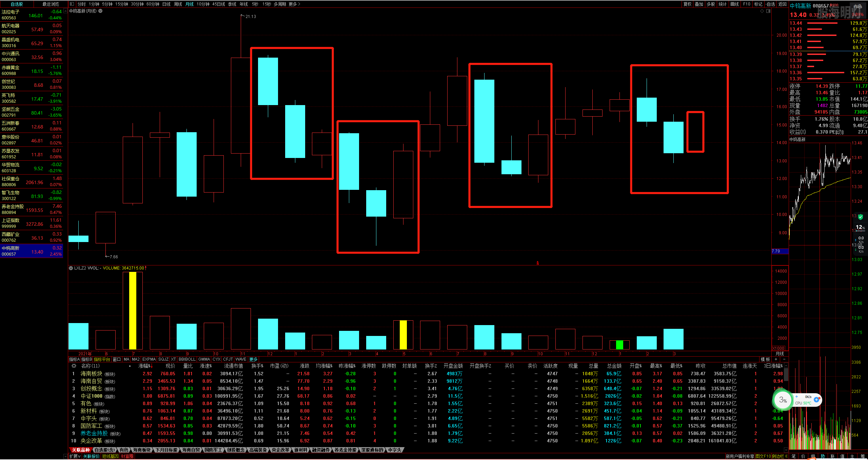
Task: Open the 多股 multi-stock view
Action: pyautogui.click(x=711, y=4)
